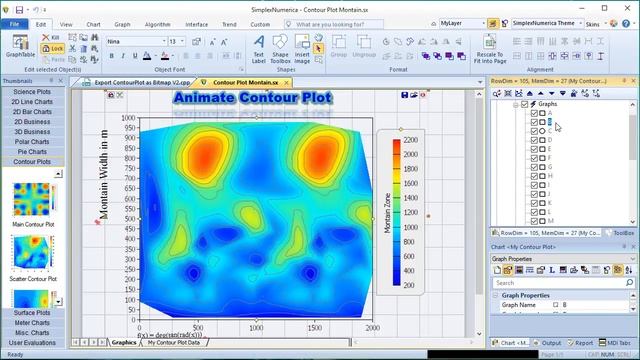Open the Surface Plots category

[x=32, y=313]
